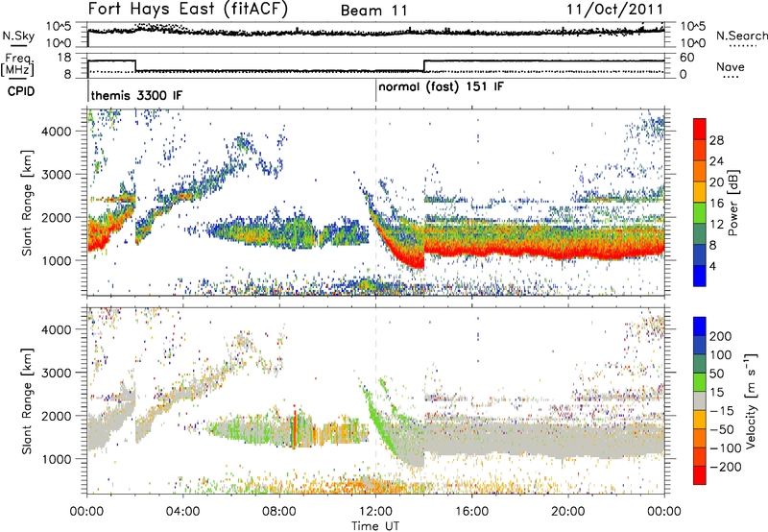Viewport: 768px width, 532px height.
Task: Click the '08:00' time tick label
Action: [278, 512]
